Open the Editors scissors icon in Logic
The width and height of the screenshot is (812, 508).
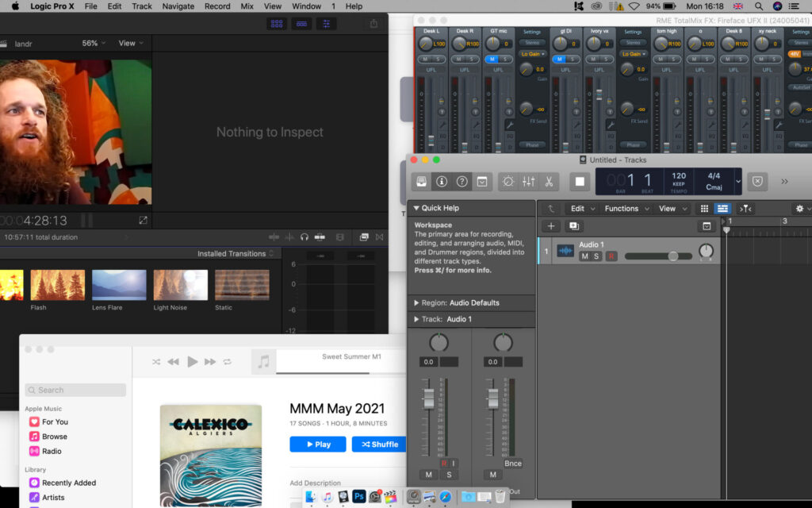548,181
